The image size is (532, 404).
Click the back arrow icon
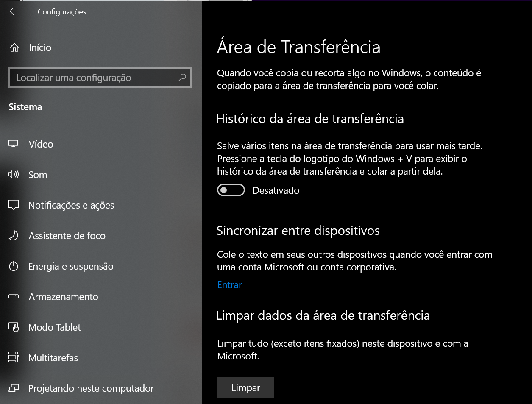click(x=14, y=11)
